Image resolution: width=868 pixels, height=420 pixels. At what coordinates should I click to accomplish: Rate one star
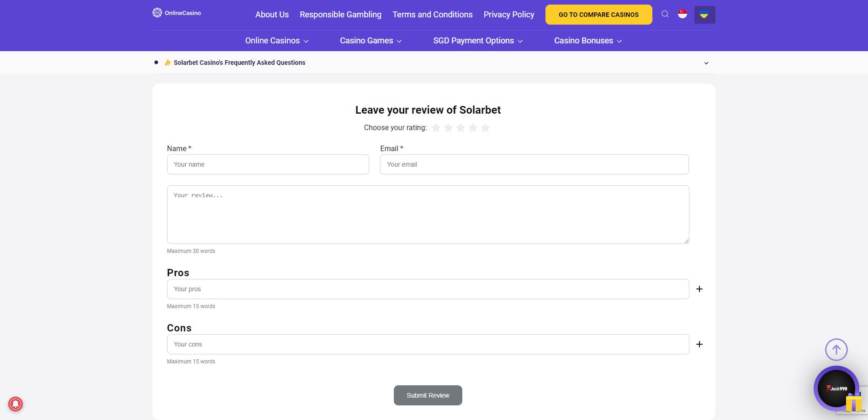pyautogui.click(x=436, y=128)
